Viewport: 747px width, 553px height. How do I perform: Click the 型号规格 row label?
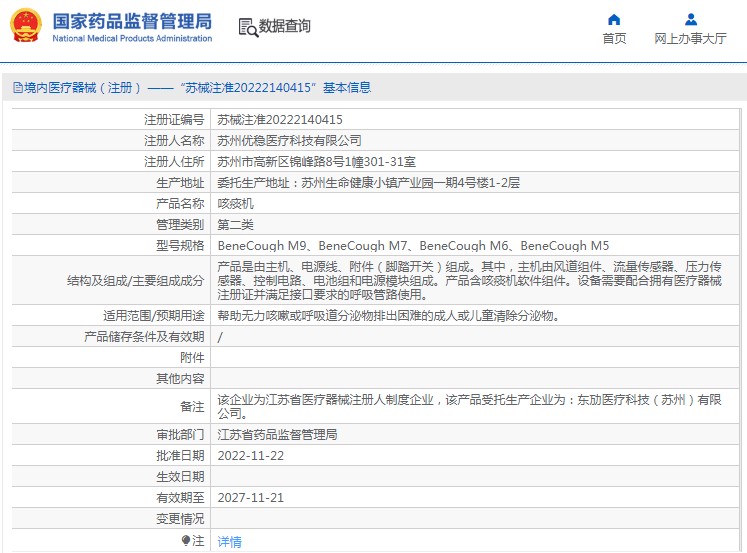180,246
